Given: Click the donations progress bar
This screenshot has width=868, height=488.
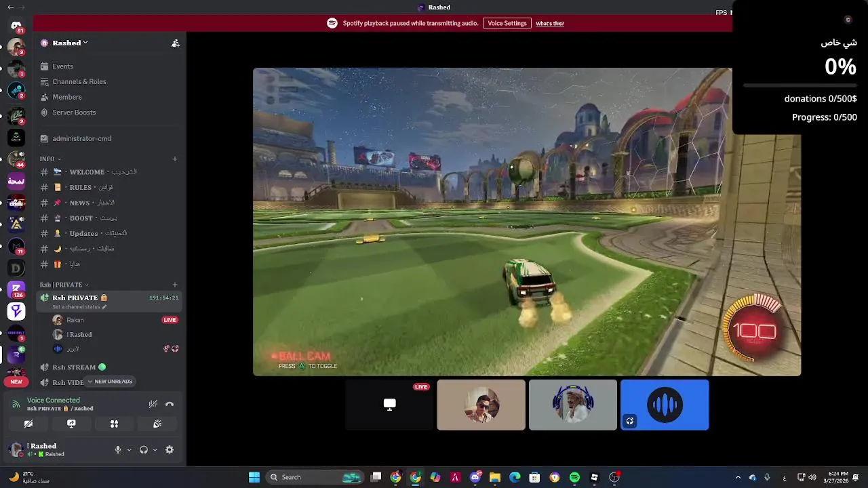Looking at the screenshot, I should (x=800, y=85).
